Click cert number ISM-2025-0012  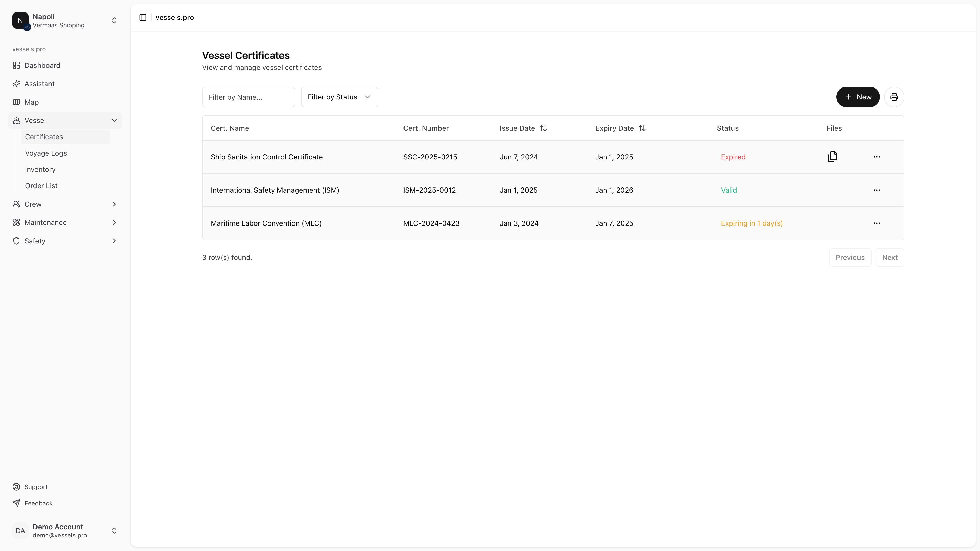click(x=429, y=190)
